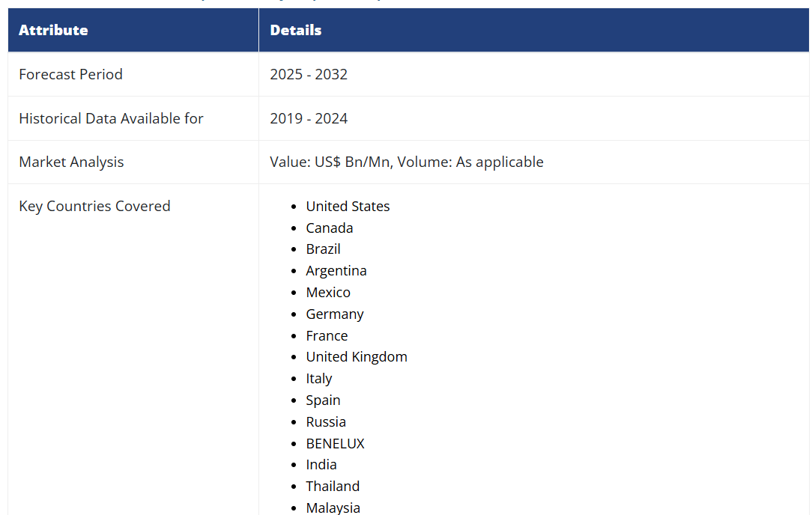Click United States in the country list
The height and width of the screenshot is (515, 812).
point(348,206)
